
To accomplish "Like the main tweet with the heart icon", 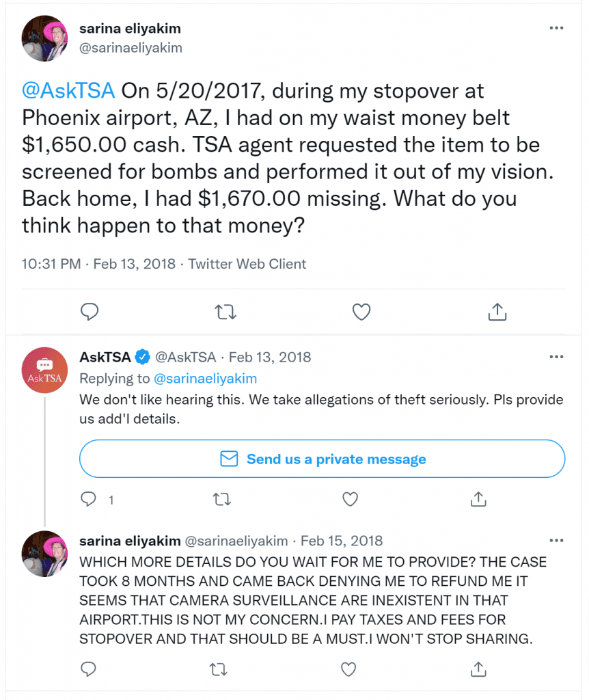I will click(361, 312).
